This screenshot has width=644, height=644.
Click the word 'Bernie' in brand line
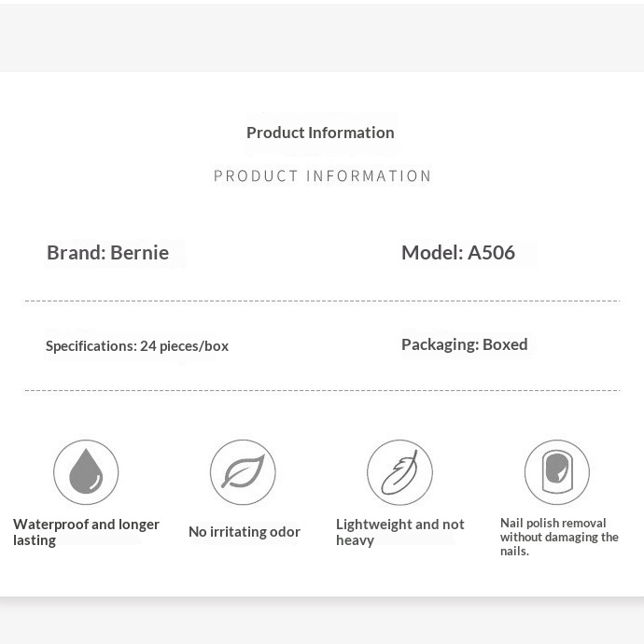pyautogui.click(x=140, y=253)
